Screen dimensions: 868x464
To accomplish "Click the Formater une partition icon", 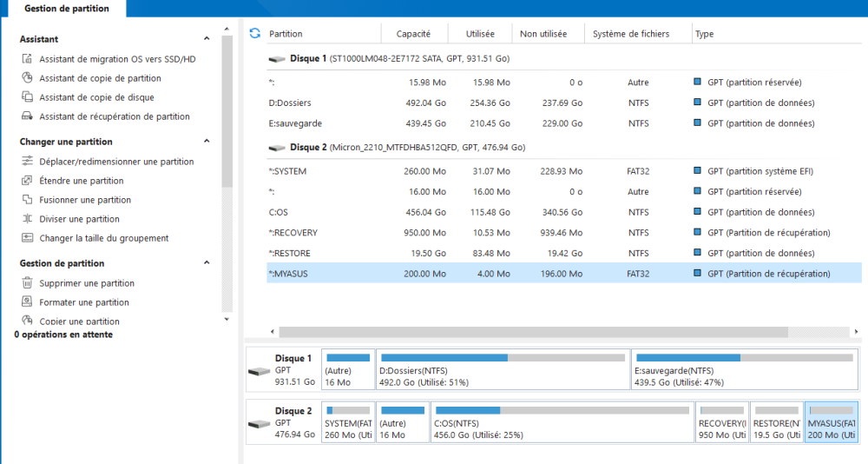I will 27,302.
